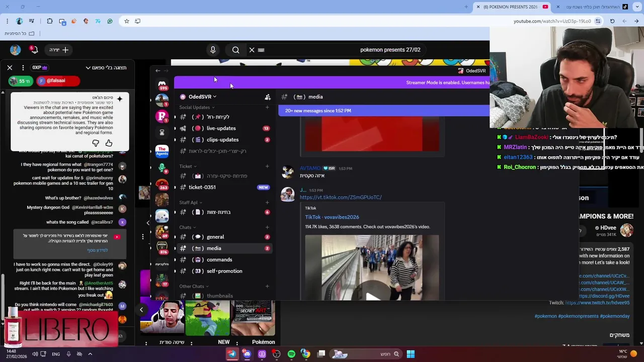The height and width of the screenshot is (362, 644).
Task: Open the vt.tiktok.com link in chat
Action: click(x=341, y=197)
